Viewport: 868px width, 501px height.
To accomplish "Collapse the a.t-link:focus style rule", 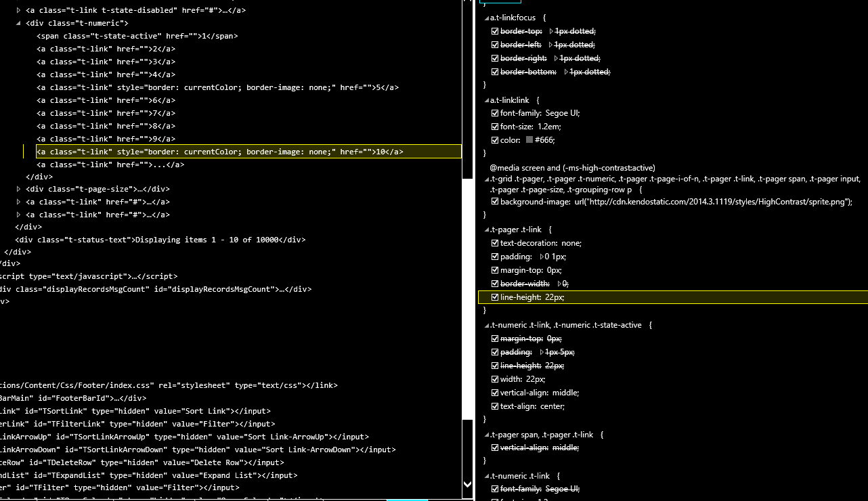I will pos(487,18).
